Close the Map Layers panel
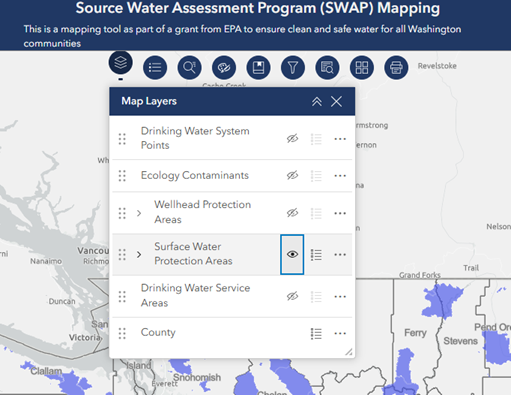The image size is (511, 395). 336,101
